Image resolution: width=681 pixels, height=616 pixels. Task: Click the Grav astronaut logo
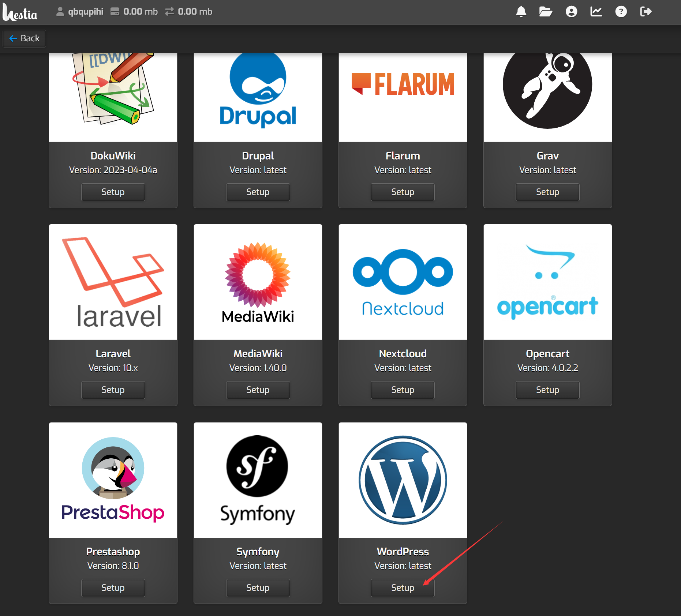[x=547, y=90]
